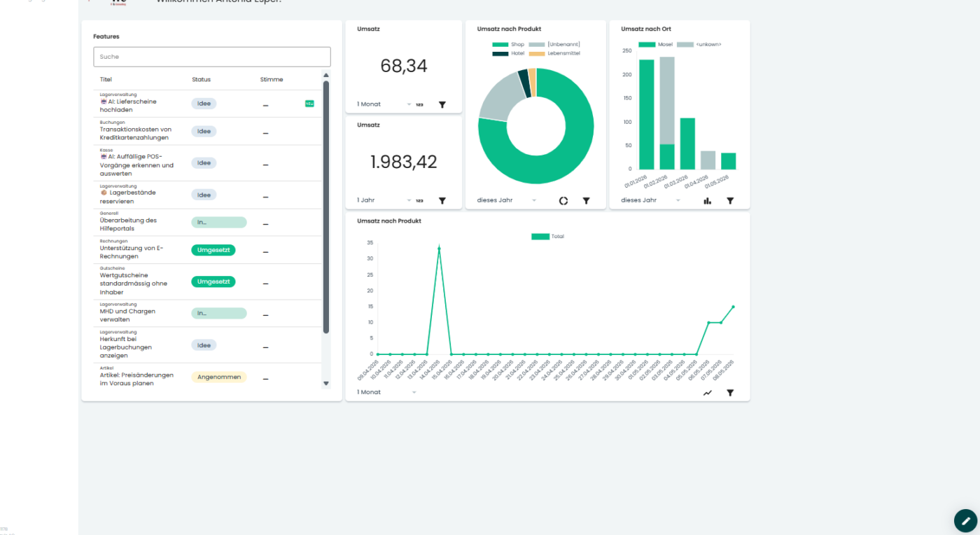
Task: Open filter in the 1 Jahr Umsatz card
Action: (x=442, y=200)
